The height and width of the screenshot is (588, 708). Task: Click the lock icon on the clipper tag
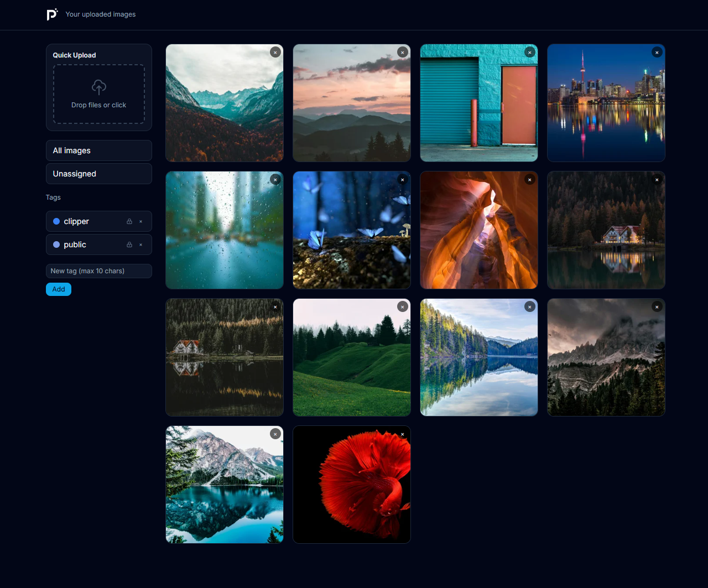tap(129, 221)
